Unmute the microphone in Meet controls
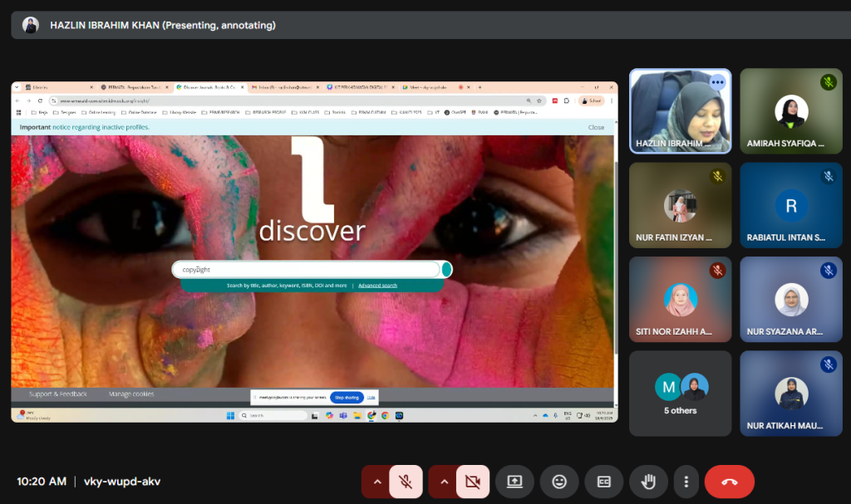This screenshot has width=851, height=504. (x=406, y=482)
